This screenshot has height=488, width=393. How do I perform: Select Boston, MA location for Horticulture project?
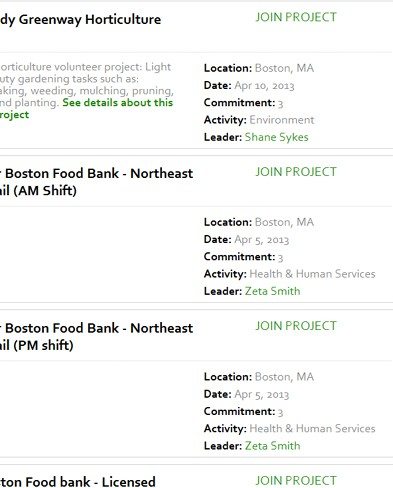click(284, 68)
